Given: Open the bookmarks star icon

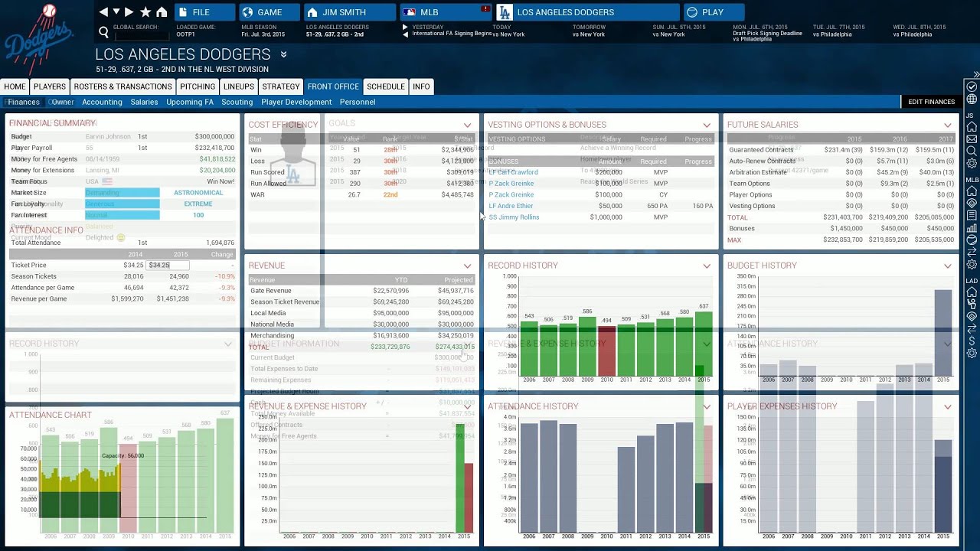Looking at the screenshot, I should tap(145, 12).
